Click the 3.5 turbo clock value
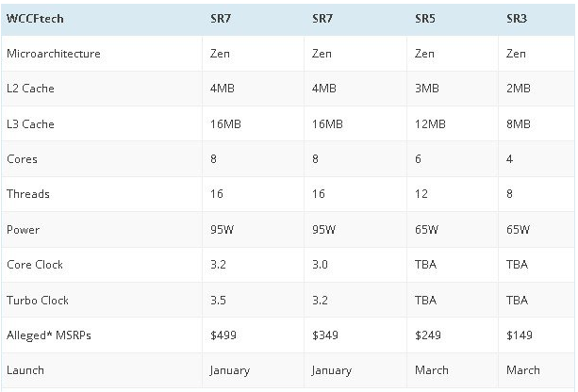This screenshot has height=392, width=578. click(218, 300)
